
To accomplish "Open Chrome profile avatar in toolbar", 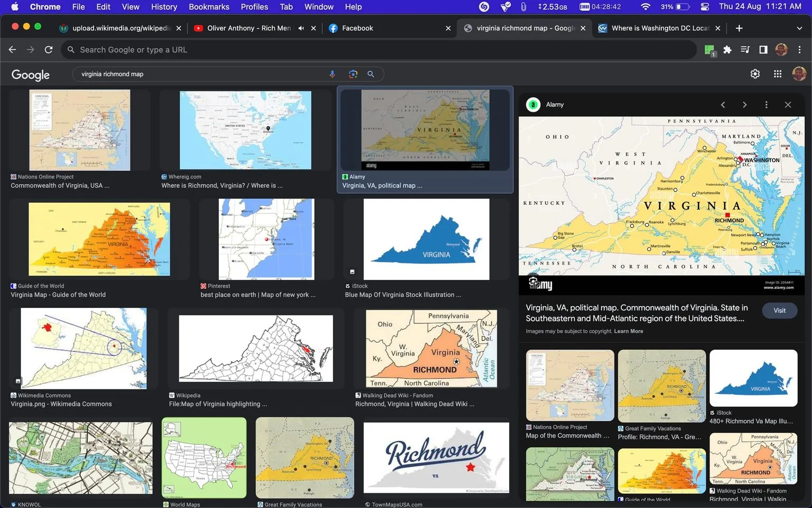I will 781,50.
